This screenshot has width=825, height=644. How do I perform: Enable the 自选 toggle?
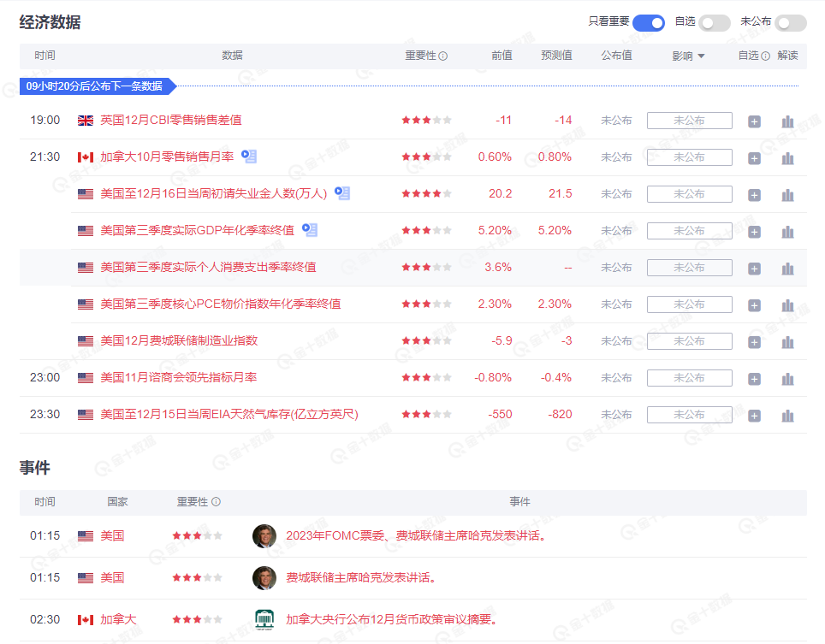pos(715,22)
